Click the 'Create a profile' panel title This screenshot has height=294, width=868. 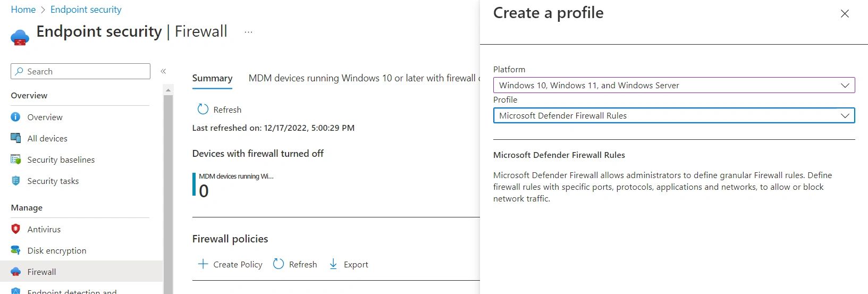point(549,13)
